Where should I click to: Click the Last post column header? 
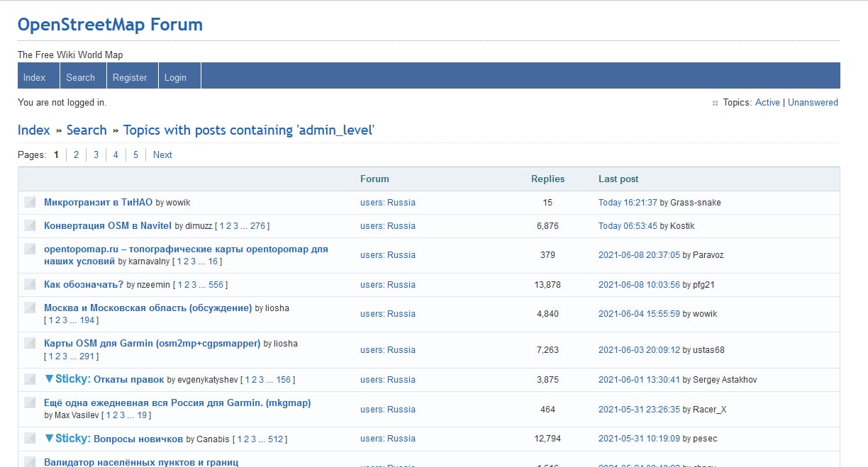point(618,179)
